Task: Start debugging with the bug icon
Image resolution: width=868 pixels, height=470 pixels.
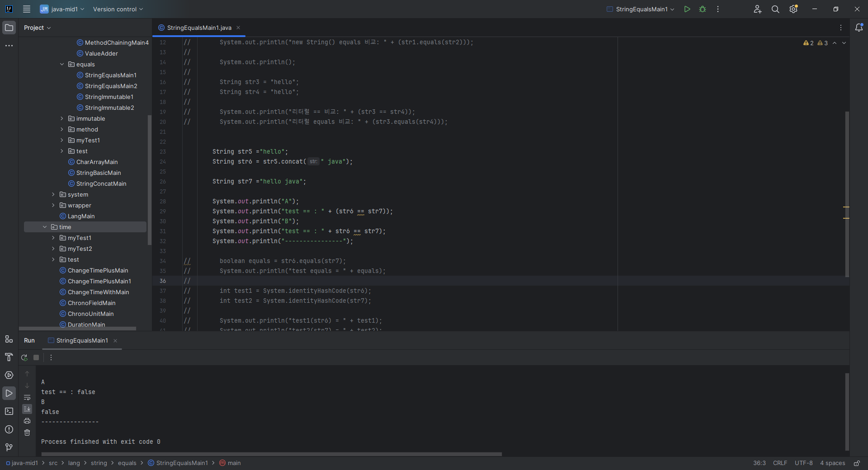Action: (703, 9)
